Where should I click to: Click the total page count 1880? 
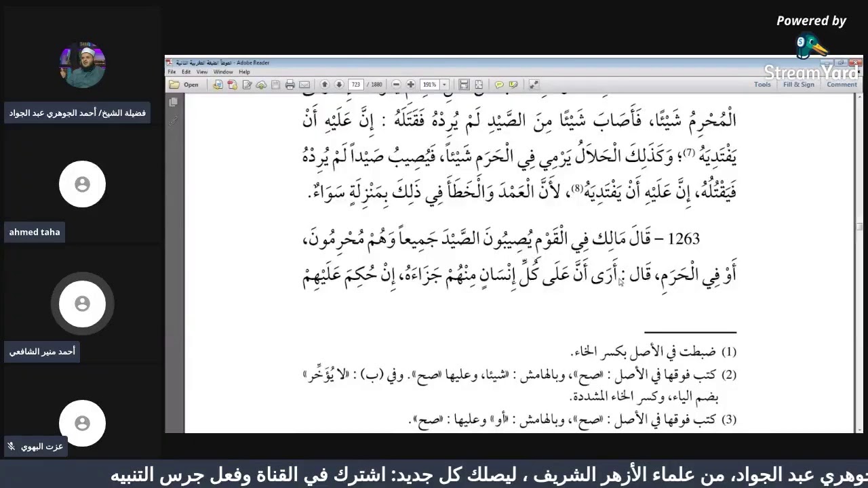[x=376, y=85]
